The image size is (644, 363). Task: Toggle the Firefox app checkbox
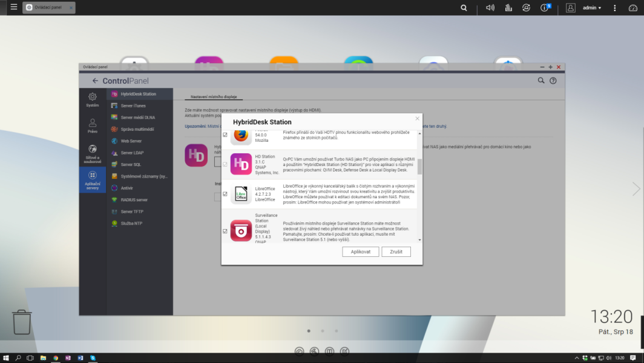pos(225,135)
